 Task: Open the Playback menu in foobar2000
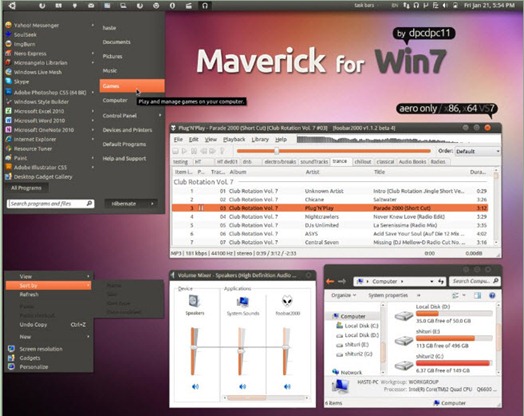(234, 139)
